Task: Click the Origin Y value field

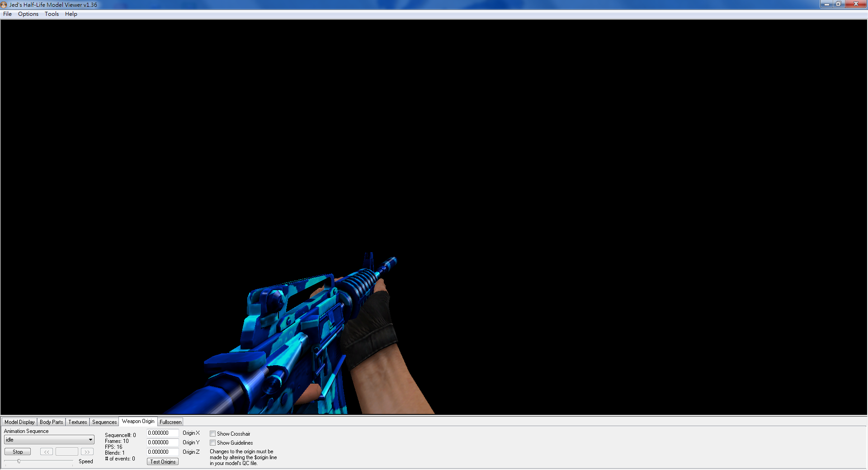Action: pyautogui.click(x=162, y=442)
